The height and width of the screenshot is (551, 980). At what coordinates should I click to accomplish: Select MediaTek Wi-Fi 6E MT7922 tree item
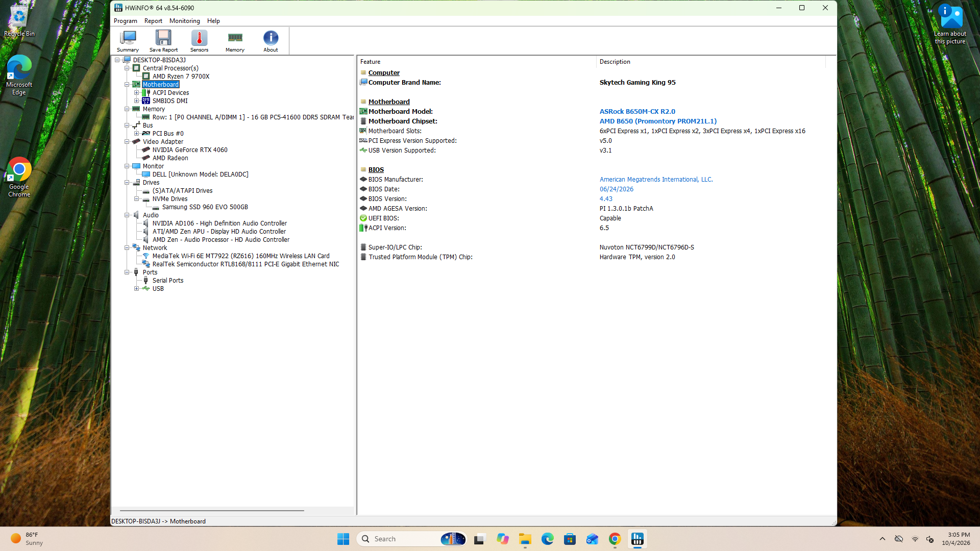click(240, 256)
